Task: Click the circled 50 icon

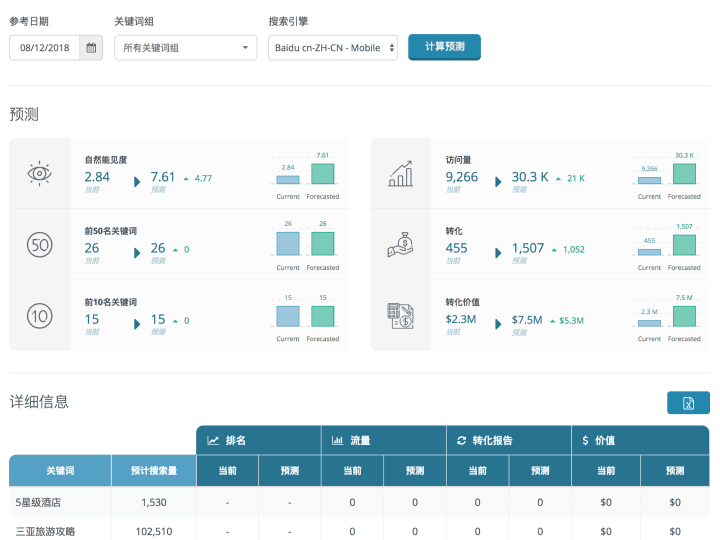Action: click(39, 245)
